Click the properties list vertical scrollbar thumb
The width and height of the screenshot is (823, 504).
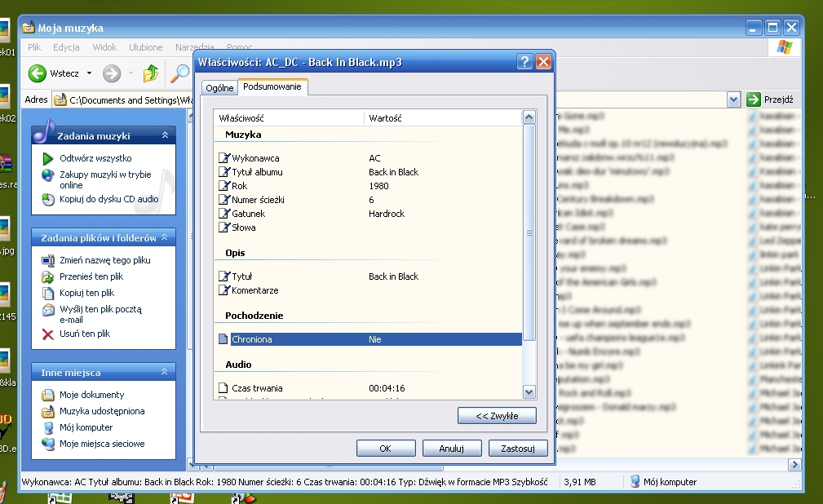pyautogui.click(x=529, y=232)
